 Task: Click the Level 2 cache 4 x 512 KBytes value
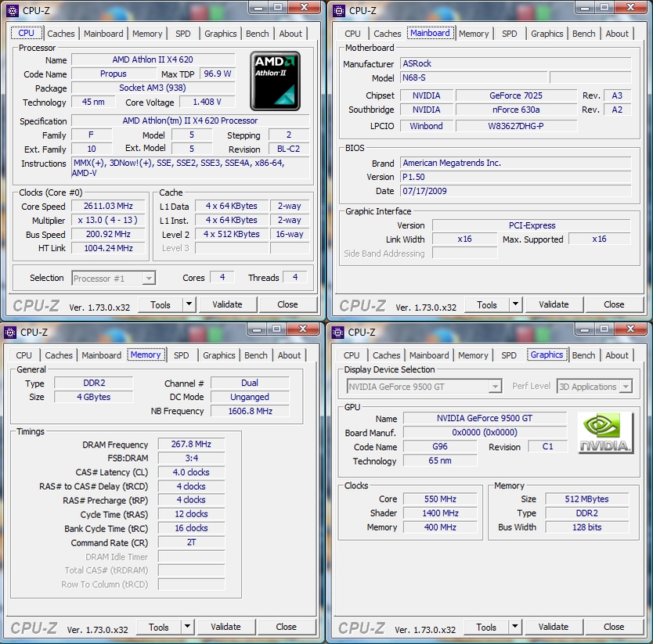pyautogui.click(x=232, y=235)
